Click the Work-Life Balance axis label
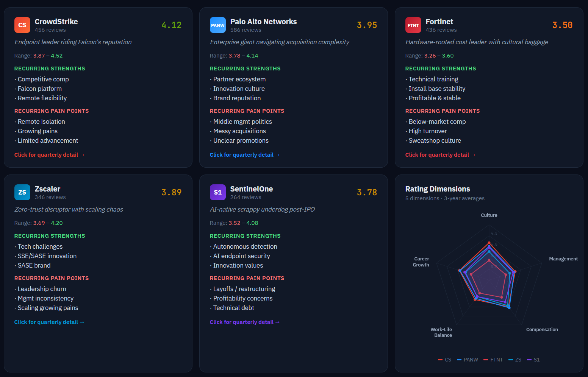Screen dimensions: 588x377 click(x=441, y=332)
